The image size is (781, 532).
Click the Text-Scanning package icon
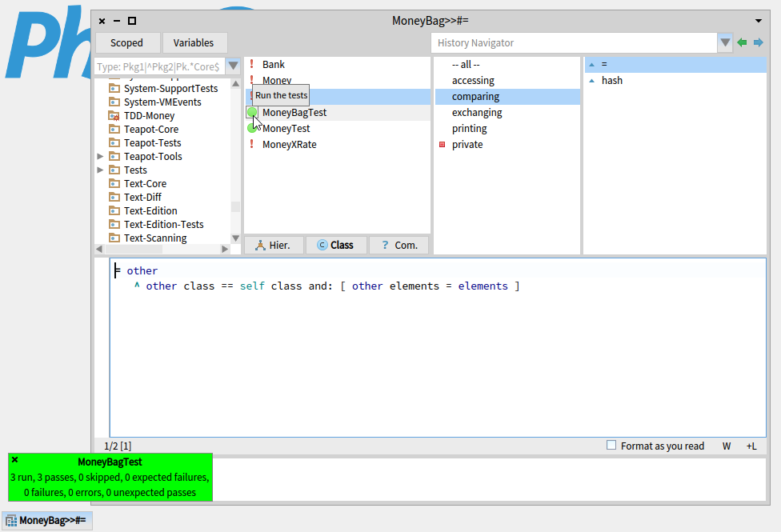click(x=114, y=238)
